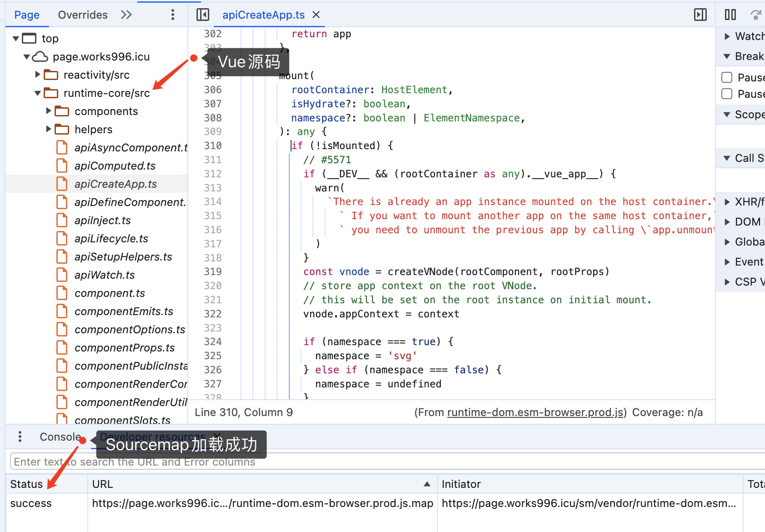Expand the Watch section
Screen dimensions: 765x532
coord(727,36)
